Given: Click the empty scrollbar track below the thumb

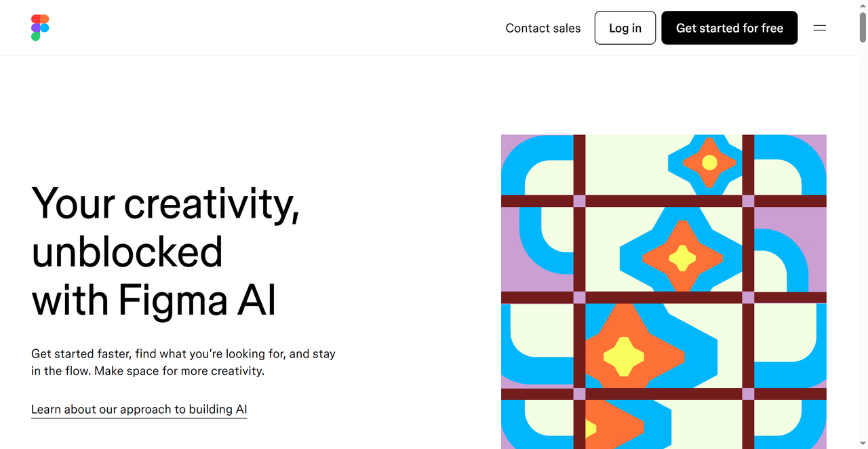Looking at the screenshot, I should click(x=863, y=237).
